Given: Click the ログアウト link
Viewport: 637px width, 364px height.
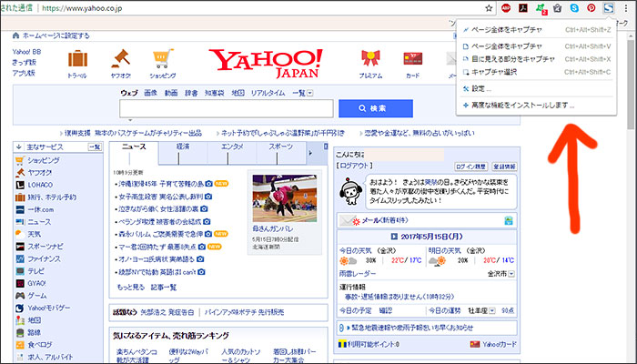Looking at the screenshot, I should (x=355, y=166).
